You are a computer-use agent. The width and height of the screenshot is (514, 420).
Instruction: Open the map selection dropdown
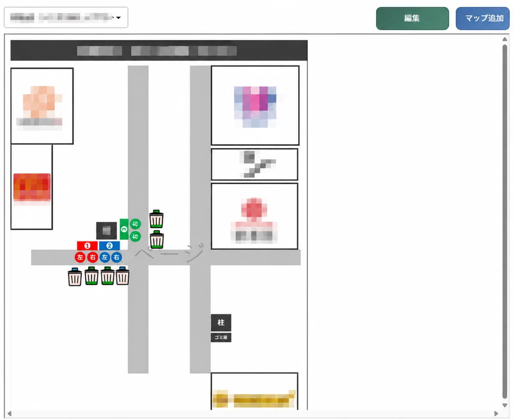point(66,18)
